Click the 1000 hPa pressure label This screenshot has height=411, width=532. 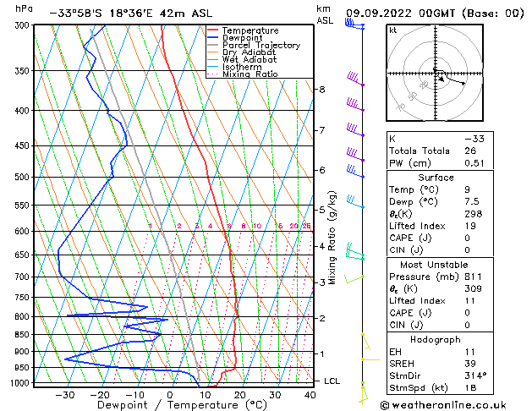(x=21, y=383)
